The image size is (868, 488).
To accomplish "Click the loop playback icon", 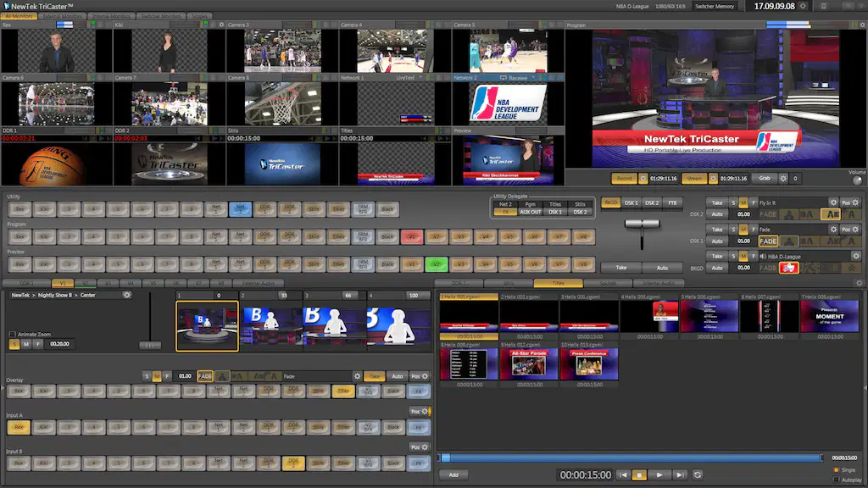I will 698,474.
